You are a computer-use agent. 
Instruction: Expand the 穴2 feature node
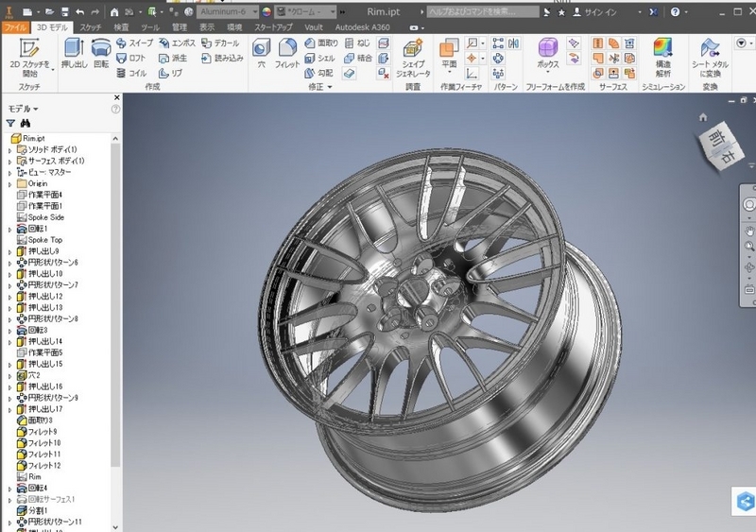pos(9,376)
